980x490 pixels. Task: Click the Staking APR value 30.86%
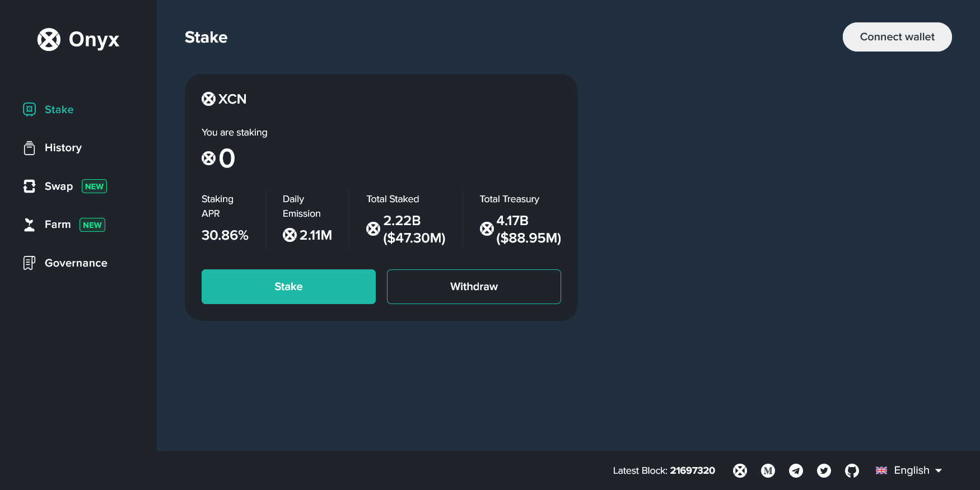(225, 235)
